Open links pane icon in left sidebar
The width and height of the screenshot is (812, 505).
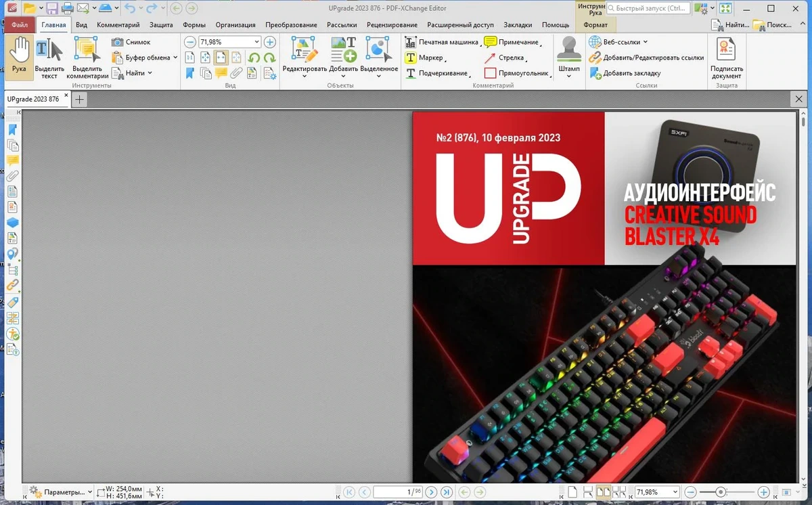coord(12,285)
